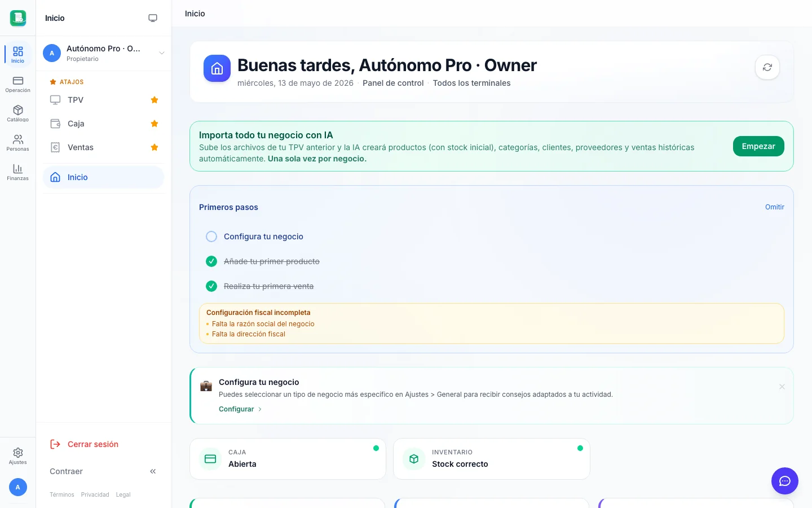Open the Caja Abierta status card
This screenshot has height=508, width=812.
click(x=288, y=459)
